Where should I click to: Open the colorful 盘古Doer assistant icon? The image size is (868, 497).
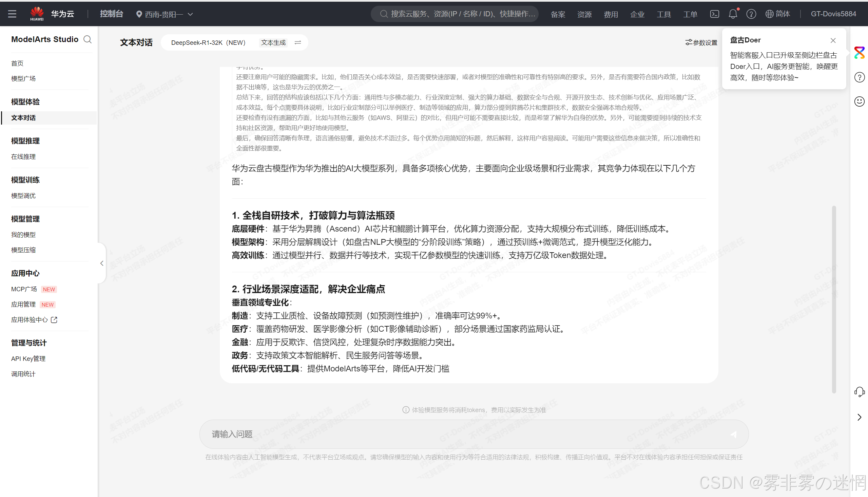point(860,53)
